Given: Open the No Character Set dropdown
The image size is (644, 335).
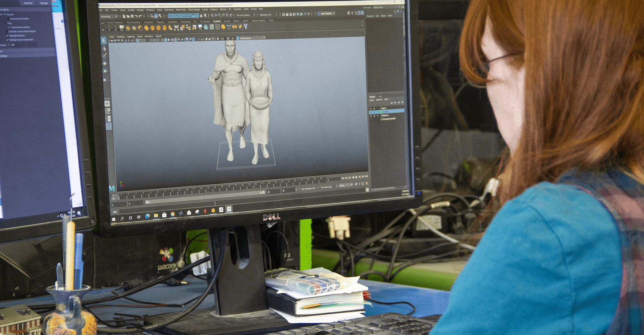Looking at the screenshot, I should coord(307,189).
